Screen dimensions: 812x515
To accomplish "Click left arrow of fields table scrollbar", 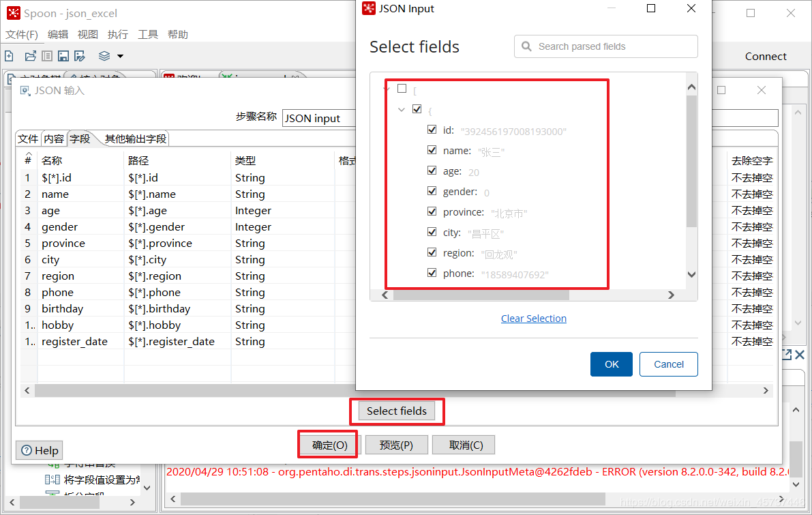I will click(x=27, y=391).
